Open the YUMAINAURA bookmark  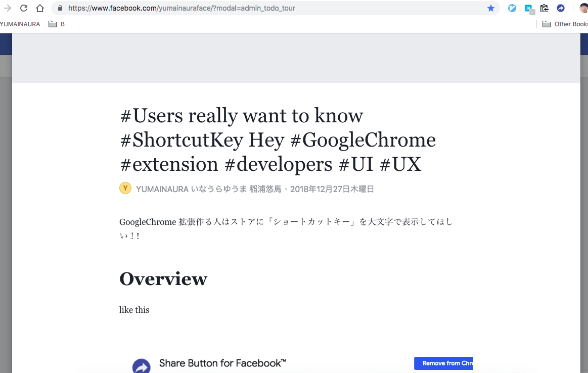[20, 24]
